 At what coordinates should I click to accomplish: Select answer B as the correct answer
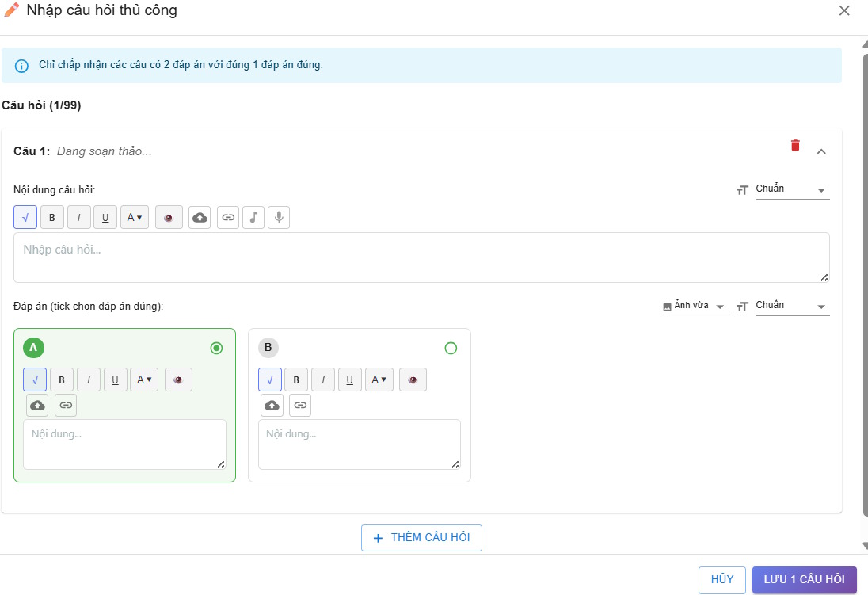[x=451, y=348]
